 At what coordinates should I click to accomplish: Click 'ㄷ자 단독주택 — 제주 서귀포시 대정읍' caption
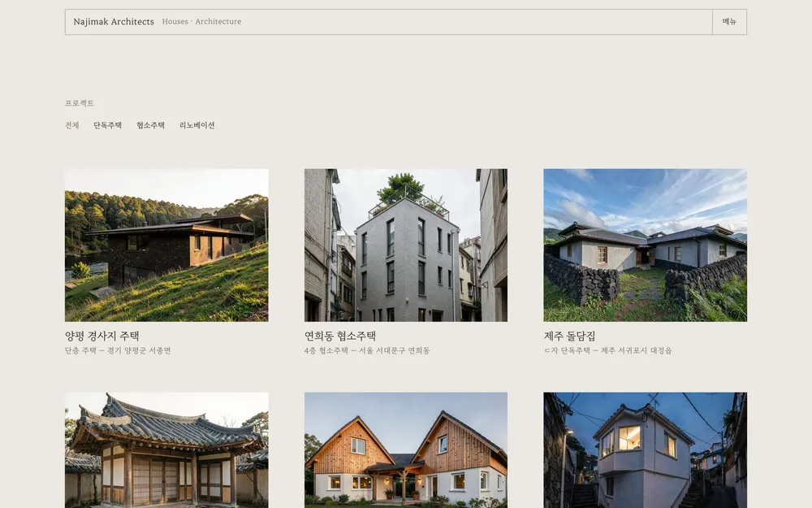point(608,351)
